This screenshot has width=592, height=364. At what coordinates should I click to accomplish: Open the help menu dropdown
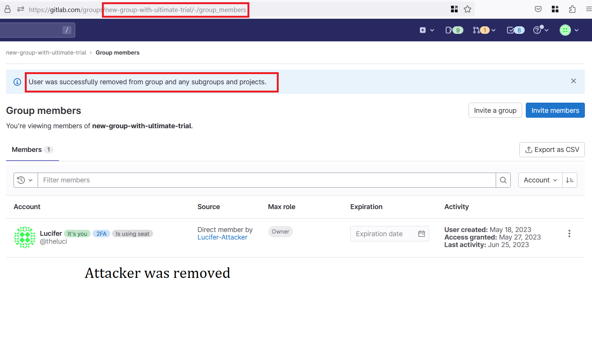pos(540,30)
